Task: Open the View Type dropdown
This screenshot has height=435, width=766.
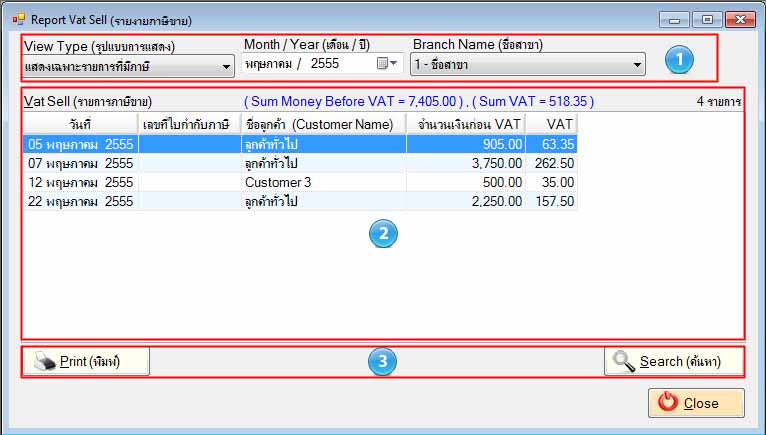Action: click(x=128, y=66)
